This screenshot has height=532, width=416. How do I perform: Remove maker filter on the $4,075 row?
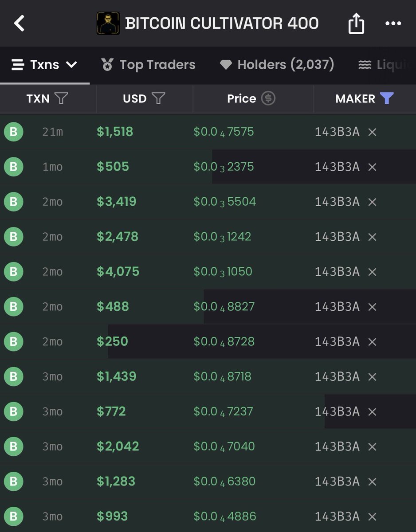tap(372, 272)
